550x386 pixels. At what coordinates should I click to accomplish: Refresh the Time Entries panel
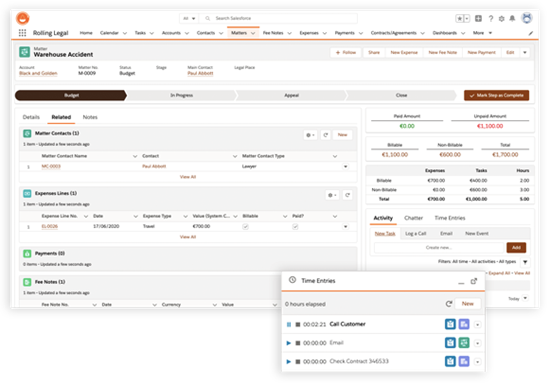pos(449,304)
